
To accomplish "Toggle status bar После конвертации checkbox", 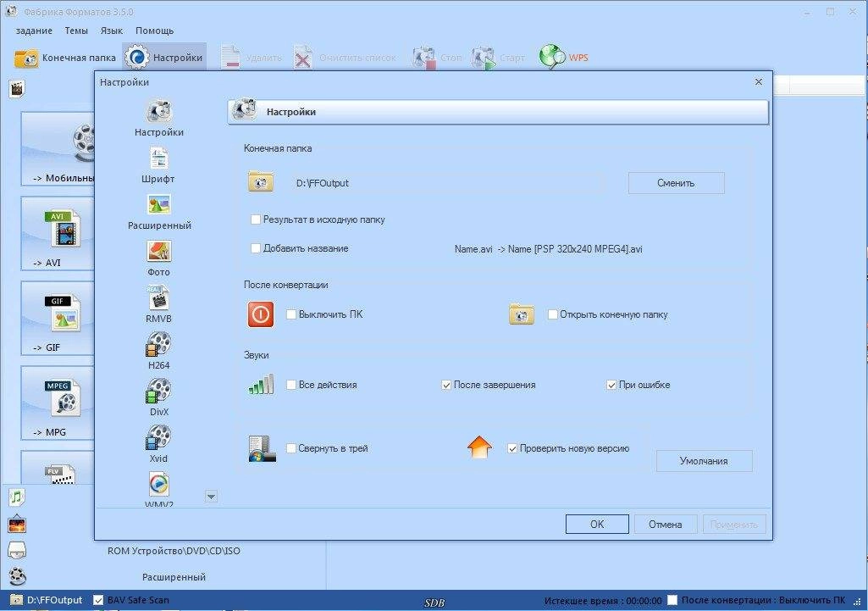I will [672, 600].
